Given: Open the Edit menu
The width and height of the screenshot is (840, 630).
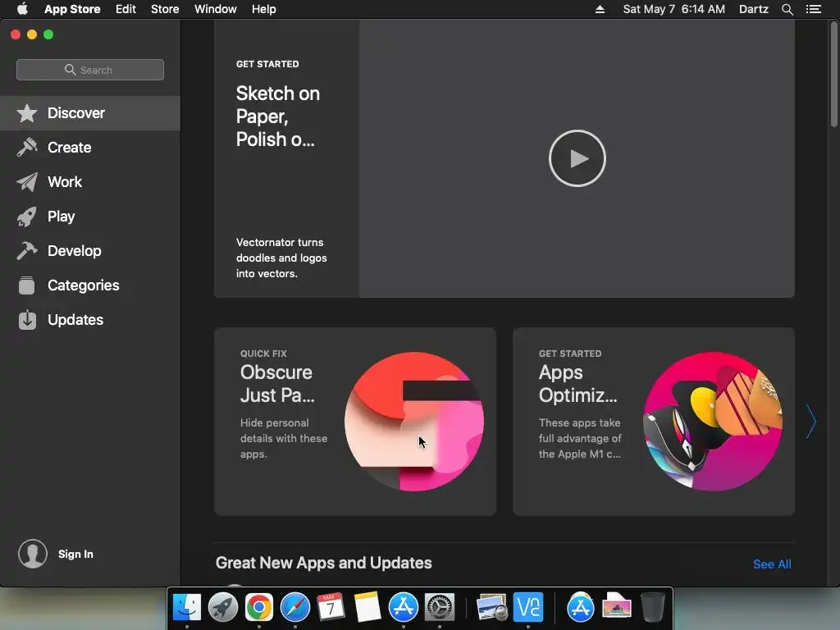Looking at the screenshot, I should 126,9.
